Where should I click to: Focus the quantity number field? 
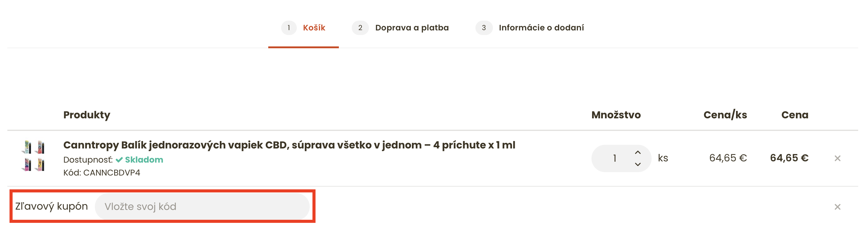(614, 158)
